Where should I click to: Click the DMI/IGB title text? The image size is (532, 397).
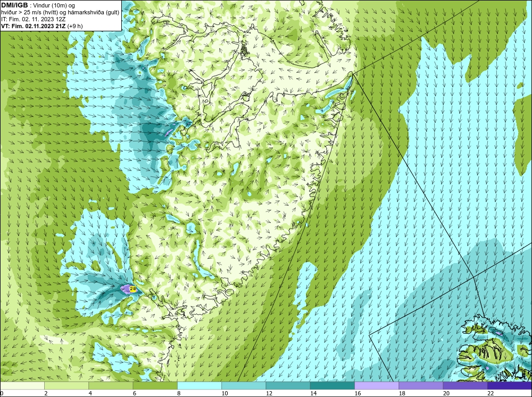tap(14, 5)
